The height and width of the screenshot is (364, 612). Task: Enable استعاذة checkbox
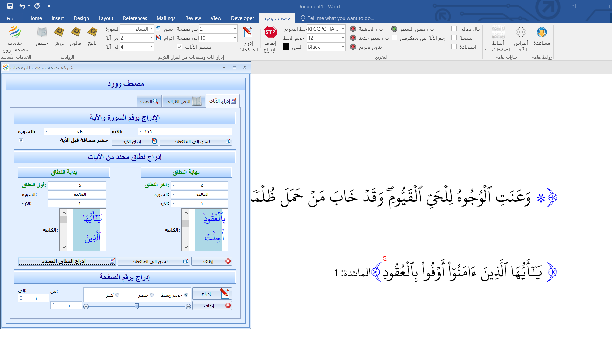click(x=454, y=47)
